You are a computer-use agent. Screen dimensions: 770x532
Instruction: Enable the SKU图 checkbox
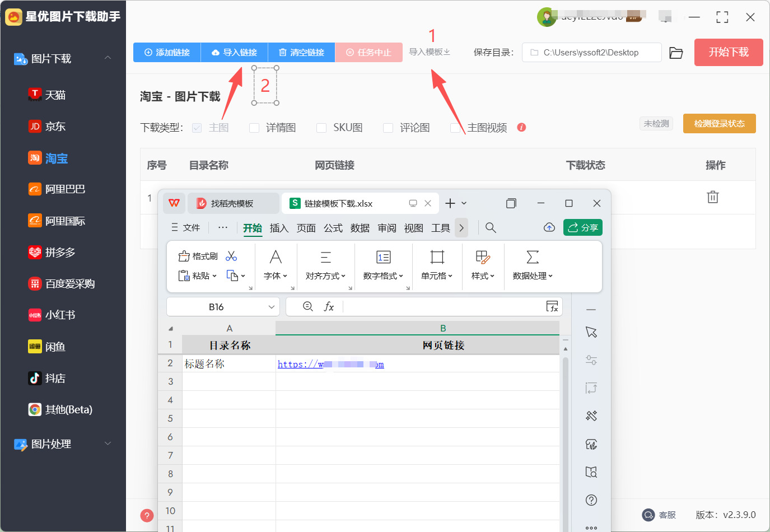pyautogui.click(x=321, y=128)
